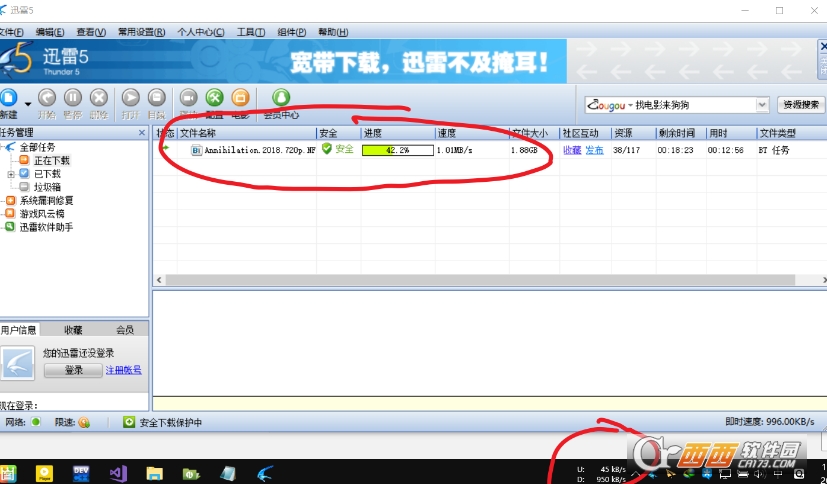Image resolution: width=827 pixels, height=484 pixels.
Task: Click the horizontal scrollbar of the task list
Action: click(480, 280)
